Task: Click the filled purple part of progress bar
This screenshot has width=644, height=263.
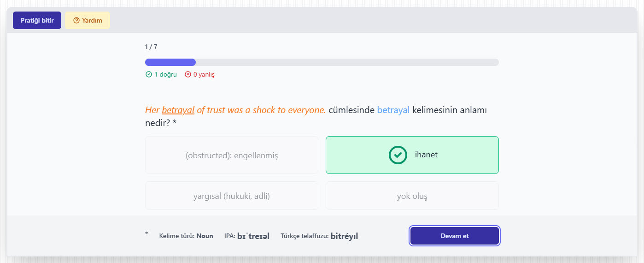Action: (170, 62)
